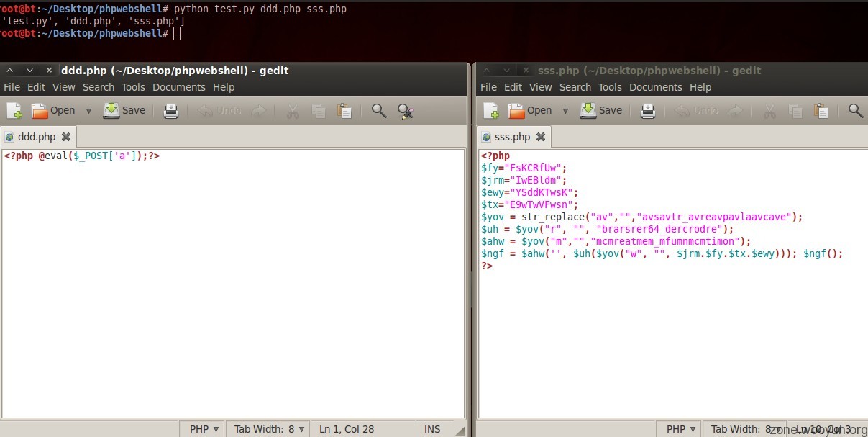
Task: Click Copy icon in sss.php gedit window
Action: [795, 110]
